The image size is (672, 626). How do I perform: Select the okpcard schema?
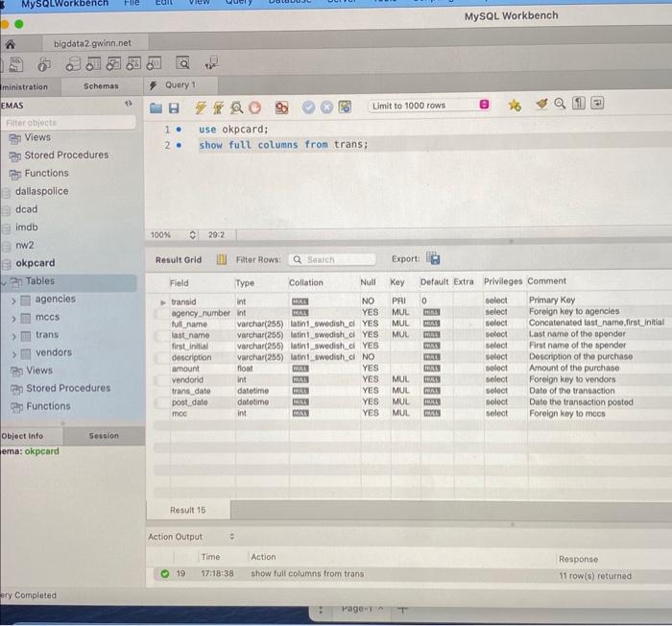[36, 263]
